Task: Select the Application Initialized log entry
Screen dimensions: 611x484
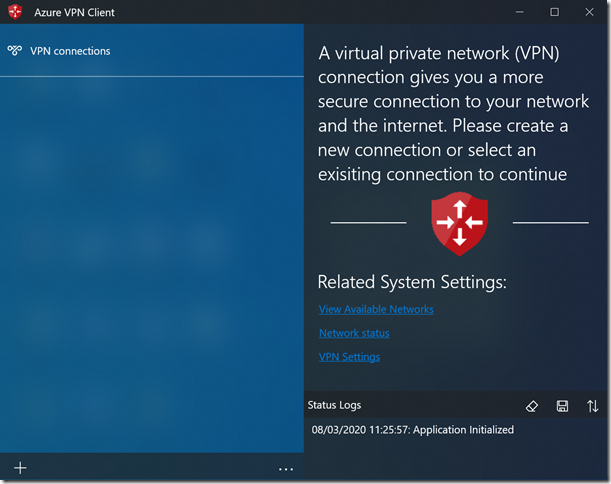Action: pos(412,430)
